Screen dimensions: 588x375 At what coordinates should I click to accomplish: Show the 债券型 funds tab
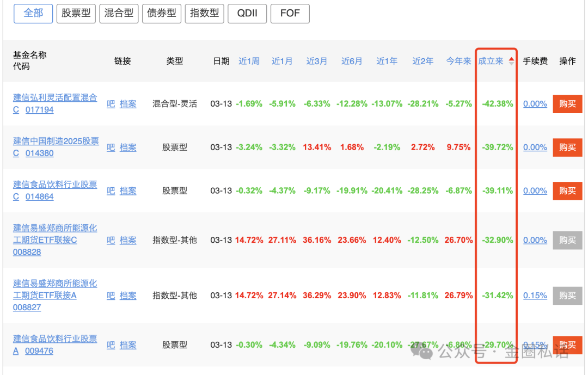(162, 13)
